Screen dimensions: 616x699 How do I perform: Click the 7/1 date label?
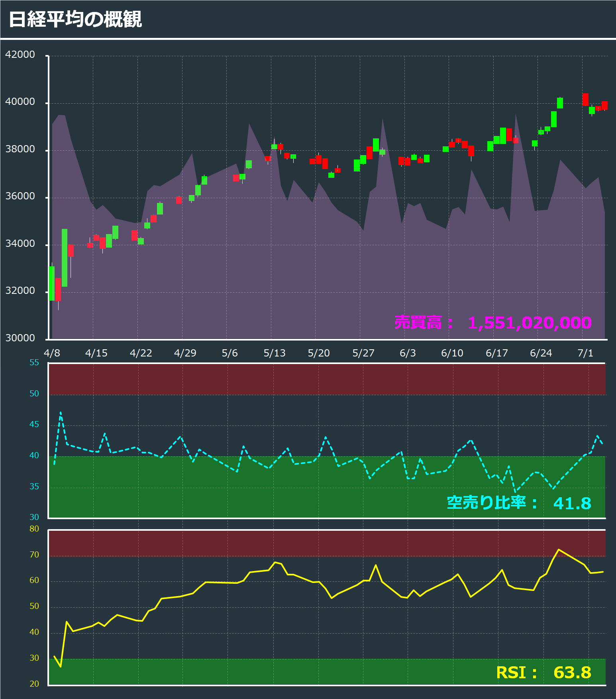click(585, 353)
